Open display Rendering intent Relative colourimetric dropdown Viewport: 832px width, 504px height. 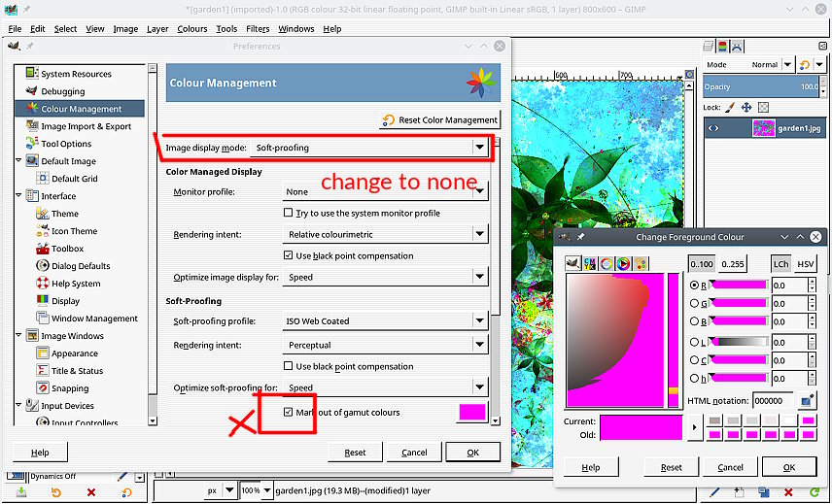click(385, 234)
